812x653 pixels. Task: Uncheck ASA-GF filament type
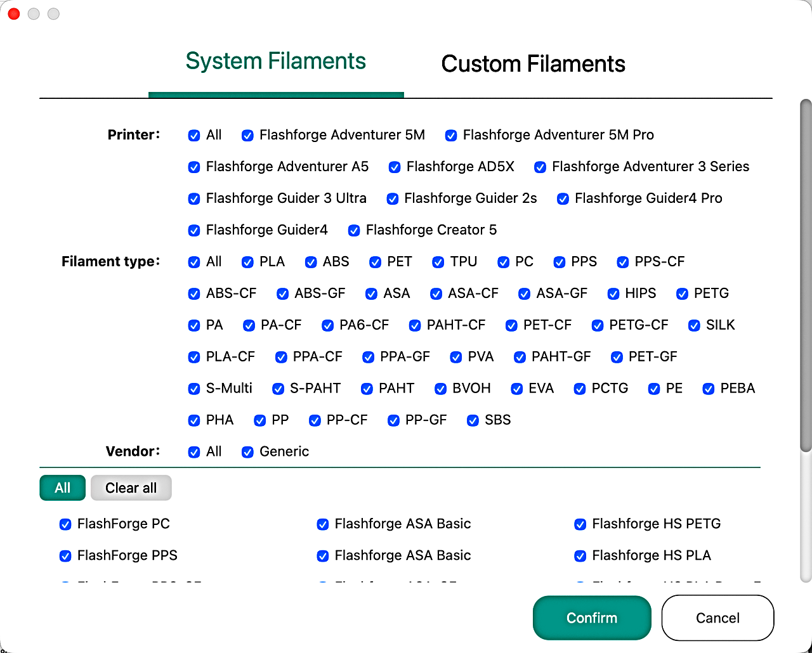(525, 294)
